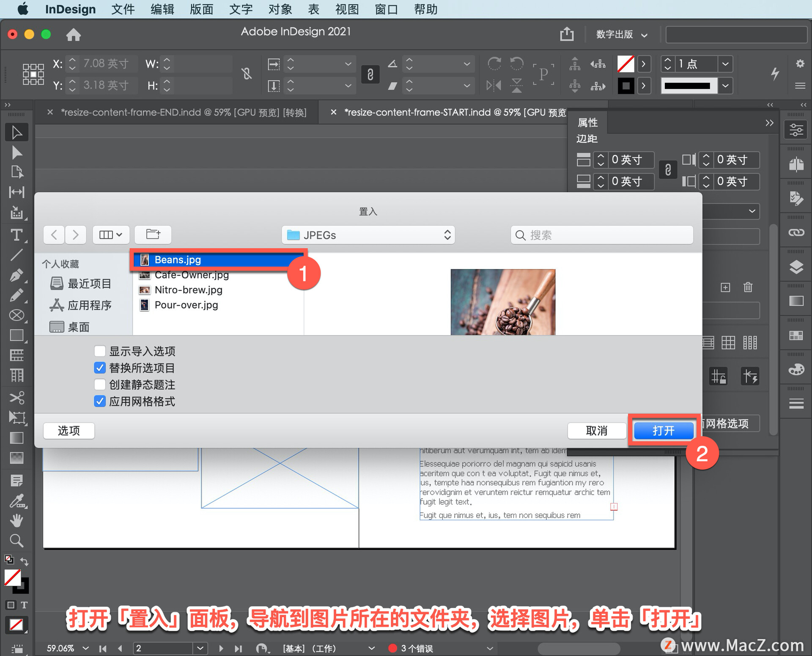Open the column view mode dropdown
The width and height of the screenshot is (812, 656).
pos(111,235)
